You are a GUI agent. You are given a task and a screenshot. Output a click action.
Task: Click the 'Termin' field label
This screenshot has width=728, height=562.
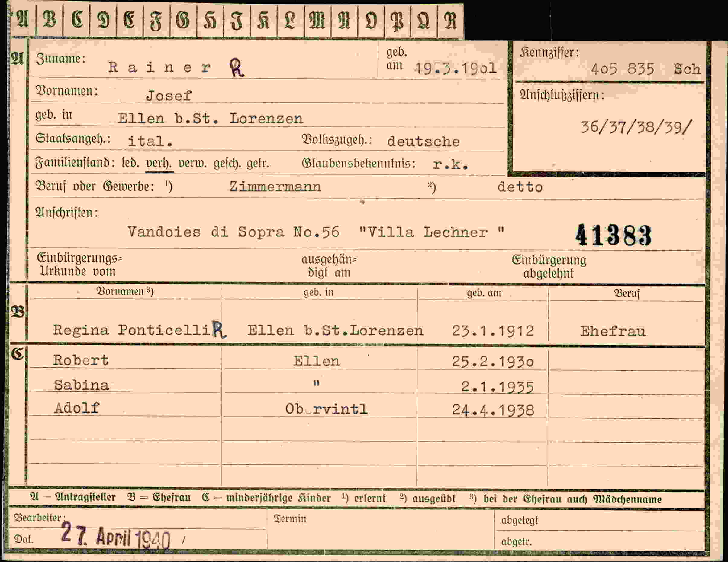click(290, 519)
